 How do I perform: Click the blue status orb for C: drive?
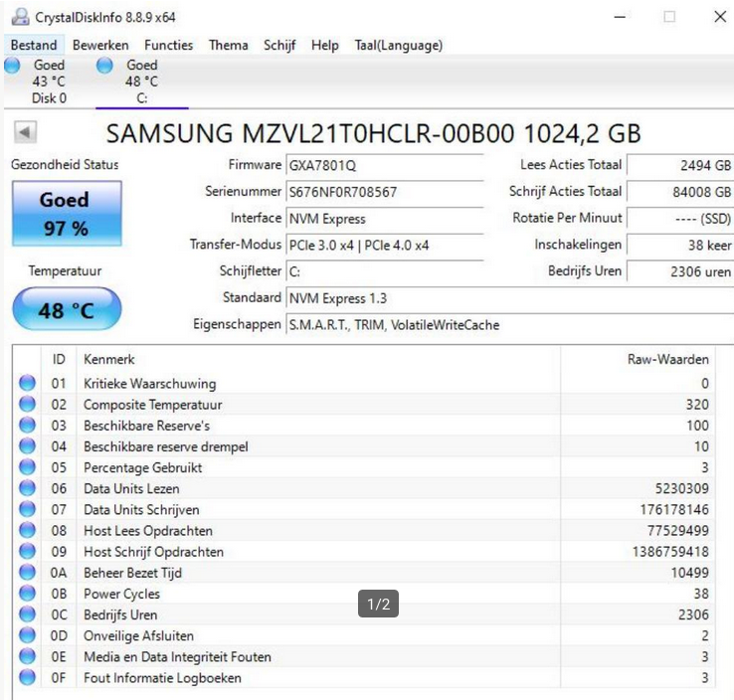coord(104,66)
